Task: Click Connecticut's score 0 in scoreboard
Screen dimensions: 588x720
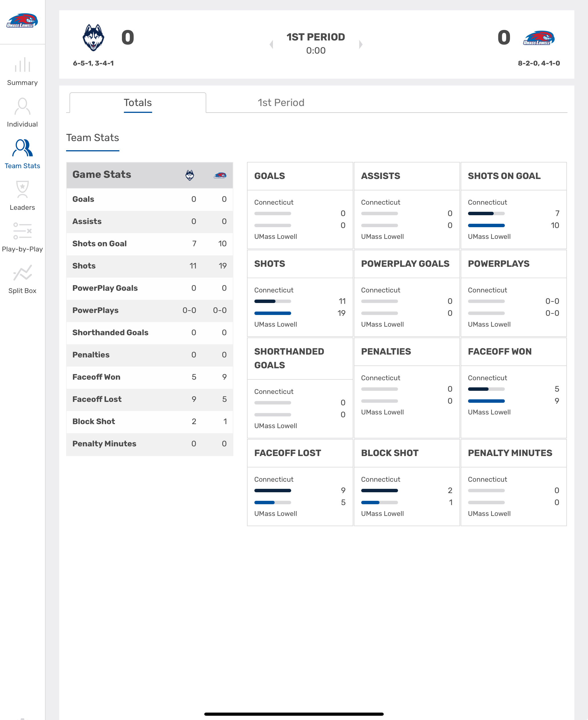Action: pyautogui.click(x=128, y=38)
